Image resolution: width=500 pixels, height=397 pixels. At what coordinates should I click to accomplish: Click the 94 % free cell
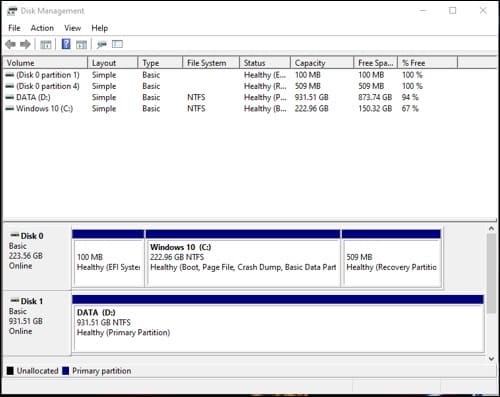coord(410,97)
